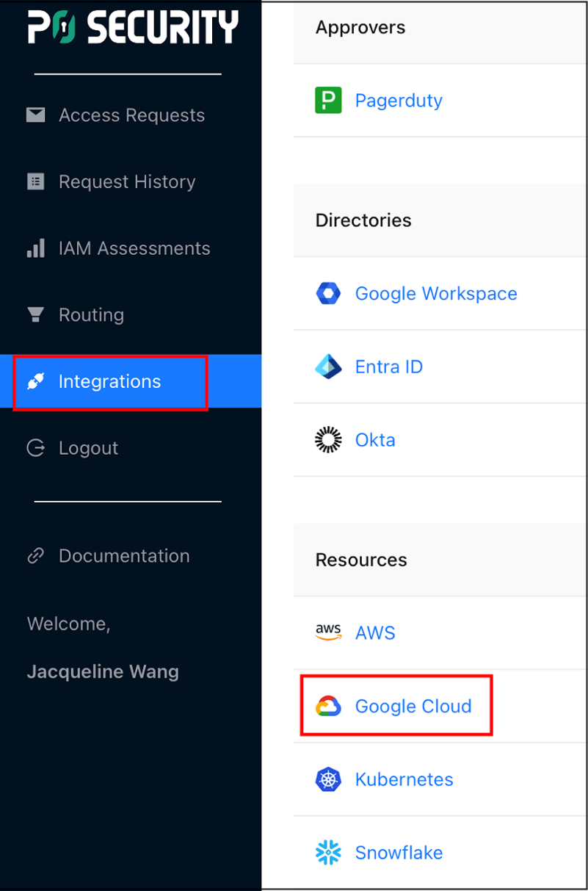Click the Request History list icon
Image resolution: width=588 pixels, height=891 pixels.
36,181
